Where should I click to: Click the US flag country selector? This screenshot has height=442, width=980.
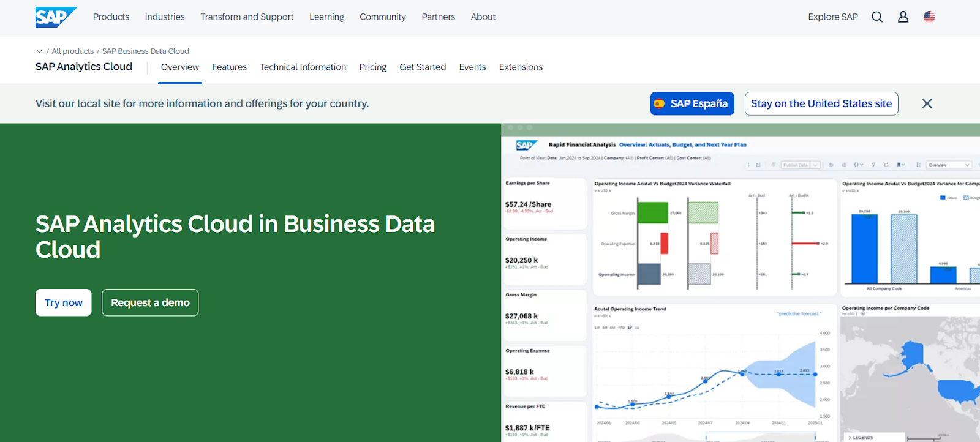point(929,17)
